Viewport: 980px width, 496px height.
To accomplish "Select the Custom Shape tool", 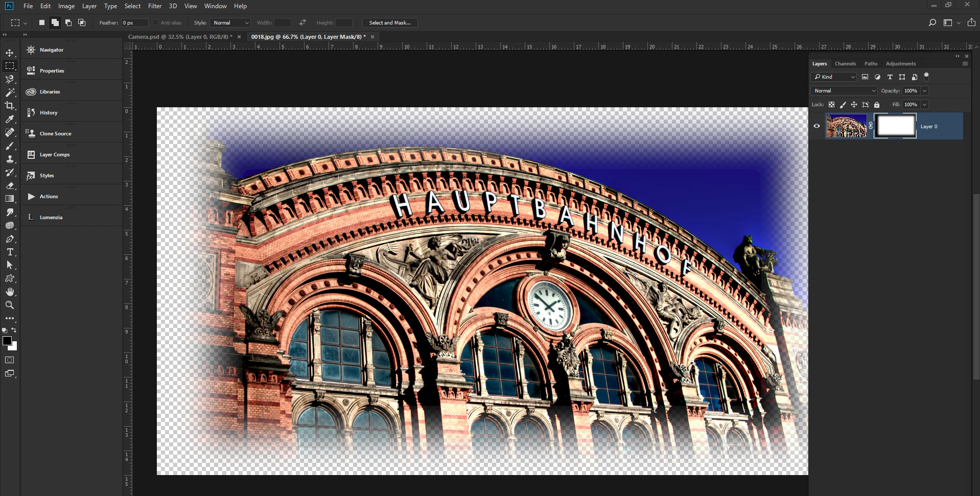I will pyautogui.click(x=10, y=278).
